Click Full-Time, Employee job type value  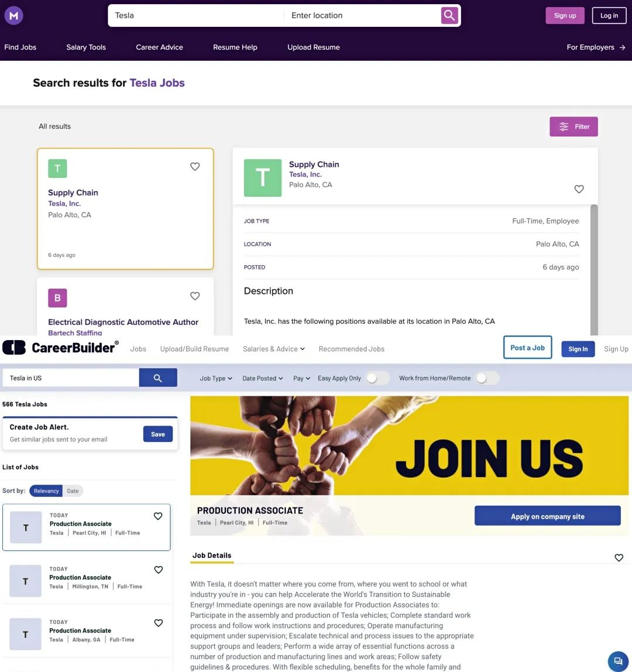click(545, 221)
